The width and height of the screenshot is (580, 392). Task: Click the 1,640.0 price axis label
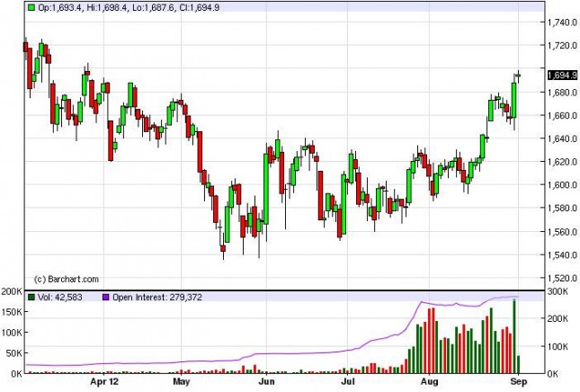click(562, 138)
